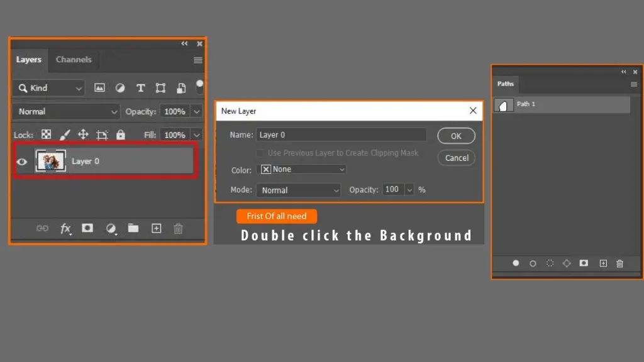Open the Layers panel hamburger menu
Image resolution: width=644 pixels, height=362 pixels.
pos(198,60)
